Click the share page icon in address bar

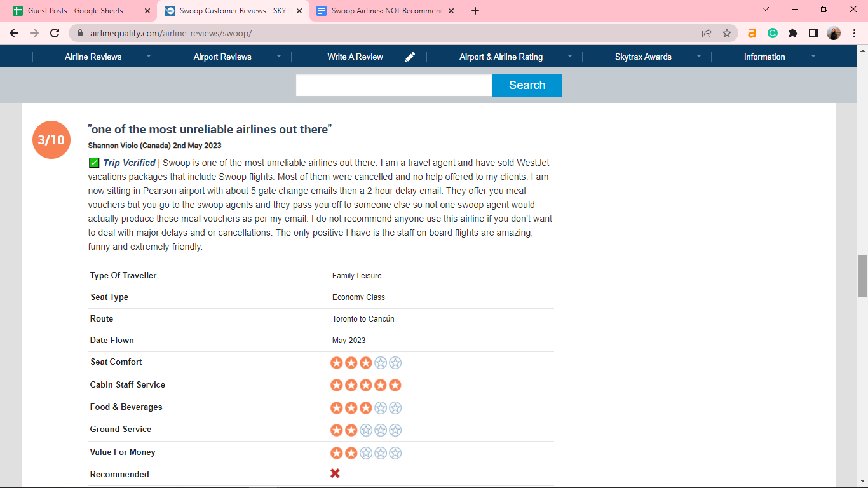707,33
